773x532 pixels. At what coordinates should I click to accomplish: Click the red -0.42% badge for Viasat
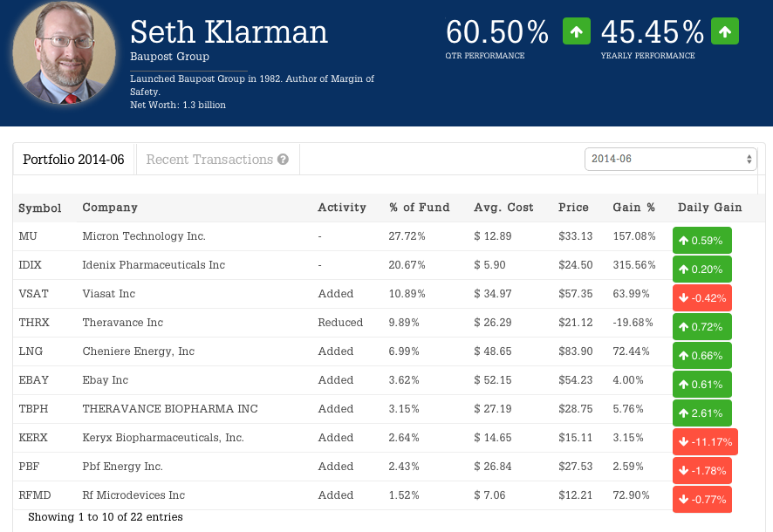(701, 298)
